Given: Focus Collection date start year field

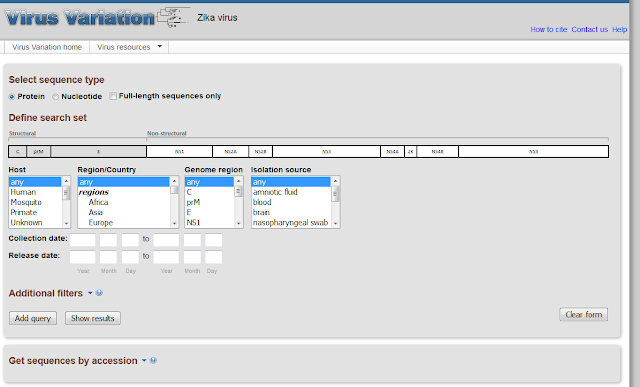Looking at the screenshot, I should [82, 240].
